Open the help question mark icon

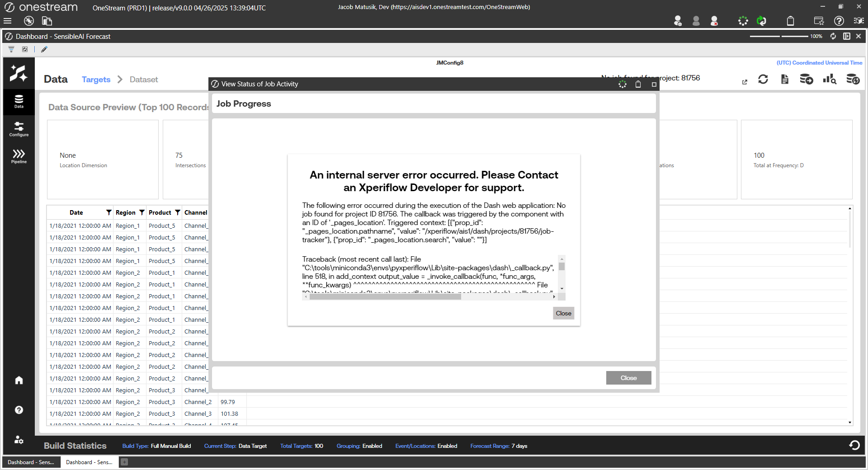pyautogui.click(x=839, y=21)
